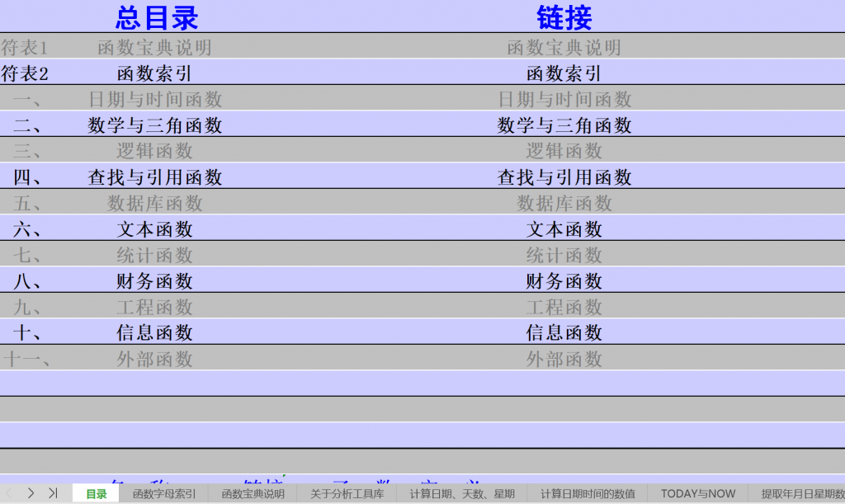The width and height of the screenshot is (845, 504).
Task: Go to the previous sheet tab arrow
Action: [x=8, y=492]
